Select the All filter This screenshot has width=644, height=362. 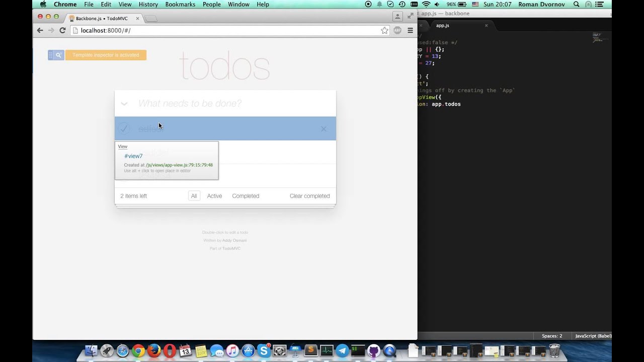194,196
